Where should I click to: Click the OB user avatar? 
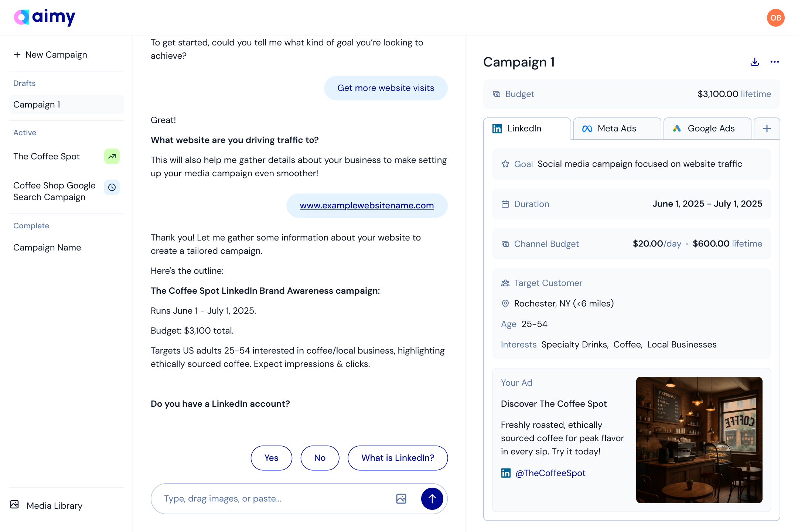coord(775,18)
